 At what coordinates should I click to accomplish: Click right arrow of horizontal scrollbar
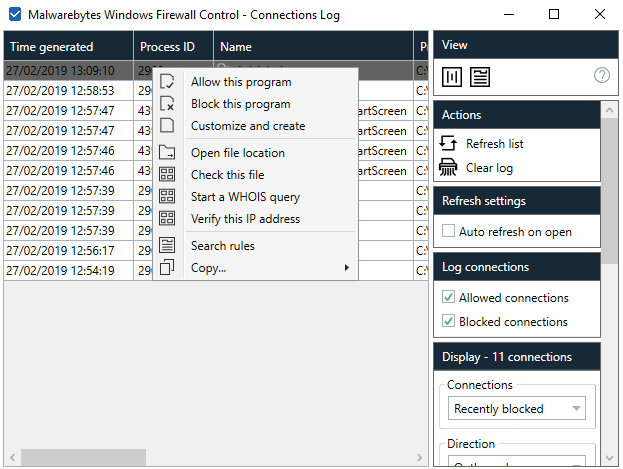point(419,457)
